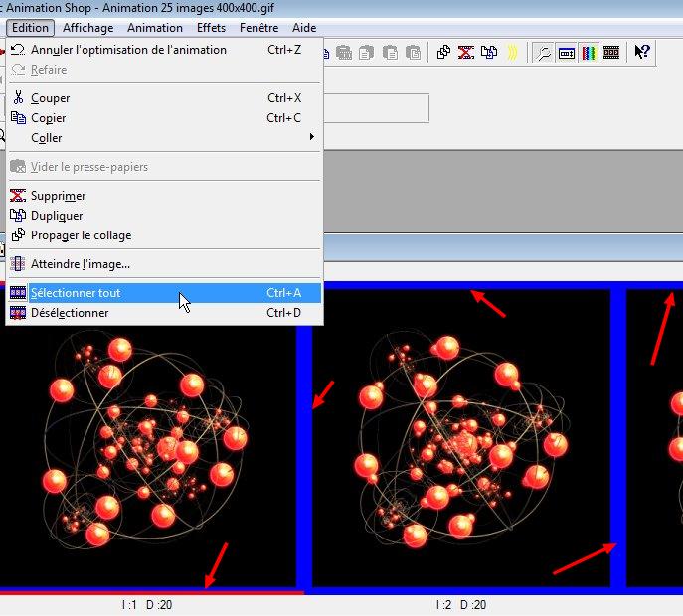
Task: Click the filmstrip view animation toolbar icon
Action: tap(612, 53)
